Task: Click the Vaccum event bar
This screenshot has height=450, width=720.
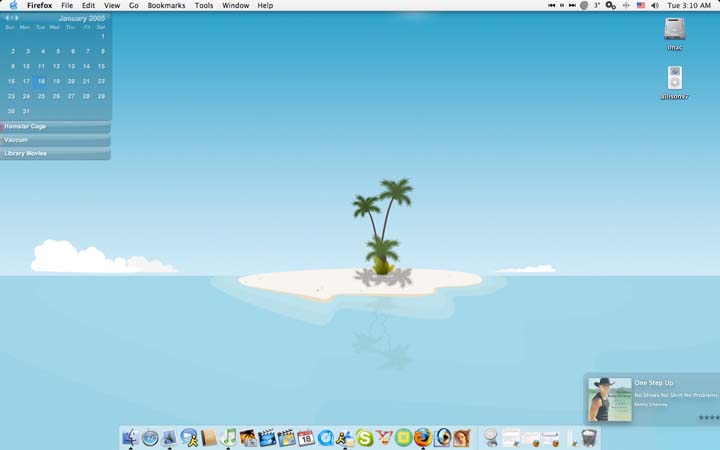Action: [x=55, y=140]
